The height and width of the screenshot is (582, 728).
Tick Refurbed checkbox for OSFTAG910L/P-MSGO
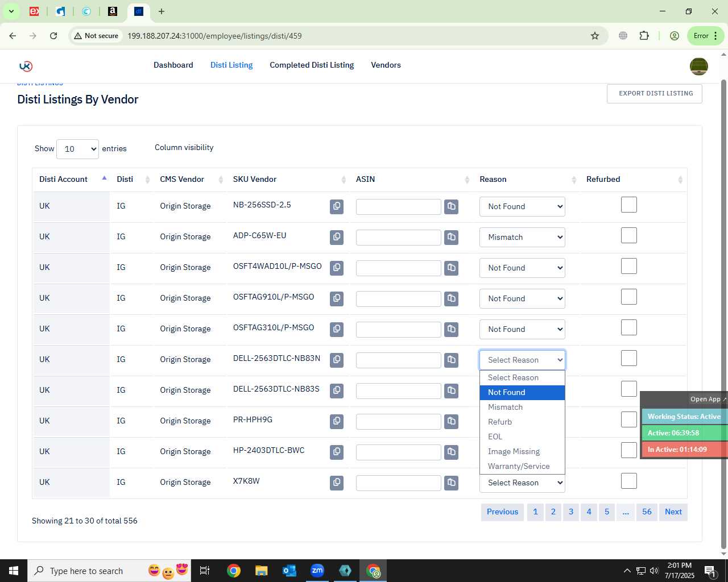(x=629, y=297)
